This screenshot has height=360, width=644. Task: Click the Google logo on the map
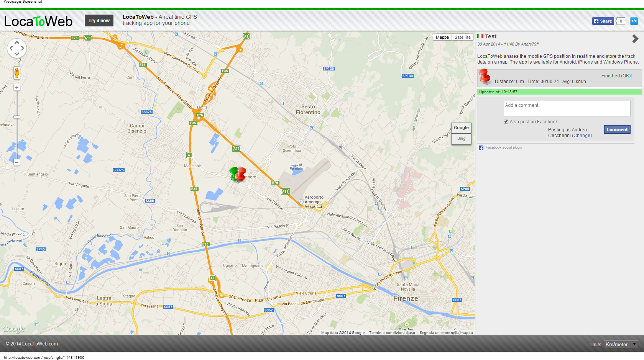pyautogui.click(x=14, y=329)
